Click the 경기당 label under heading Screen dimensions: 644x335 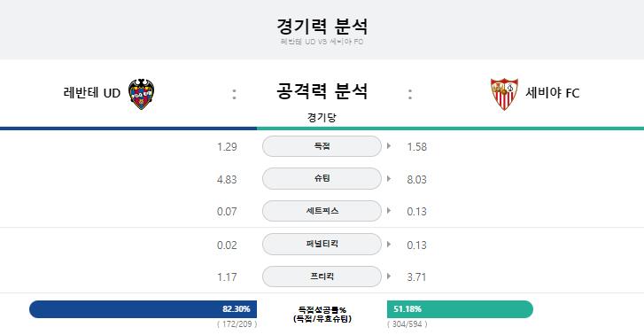point(322,118)
